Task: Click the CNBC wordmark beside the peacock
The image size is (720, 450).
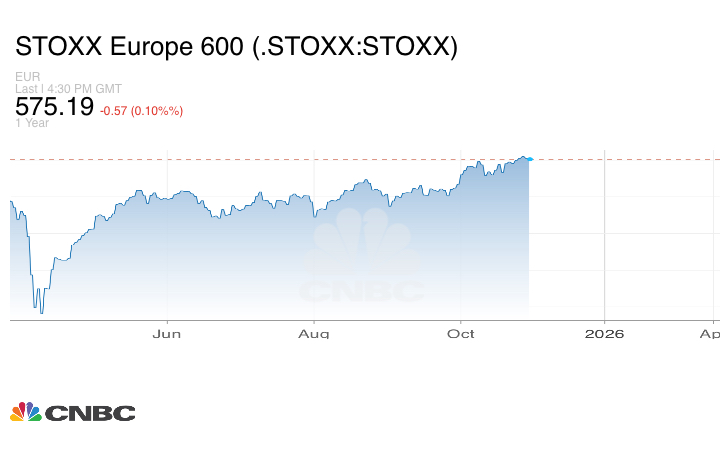Action: coord(90,413)
